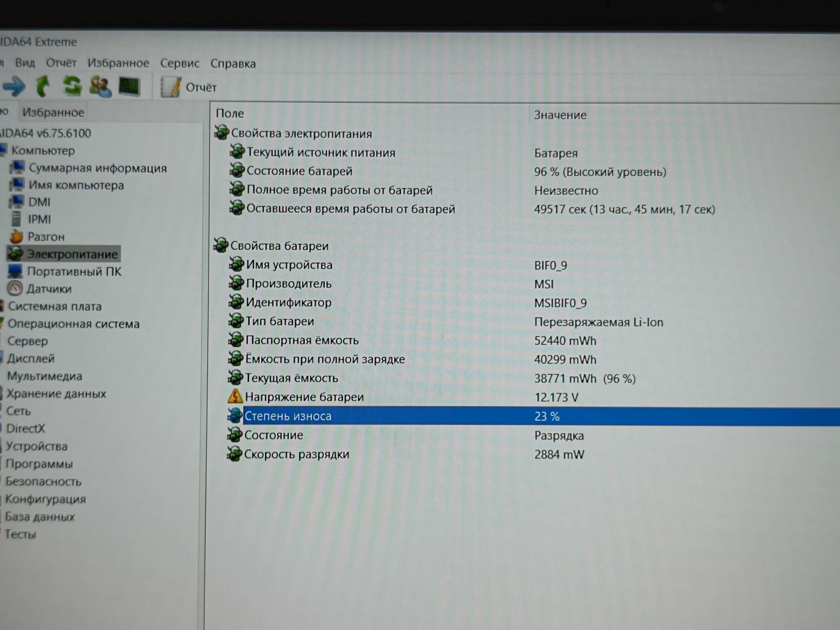Screen dimensions: 840x630
Task: Select Конфигурация in the tree
Action: tap(46, 499)
